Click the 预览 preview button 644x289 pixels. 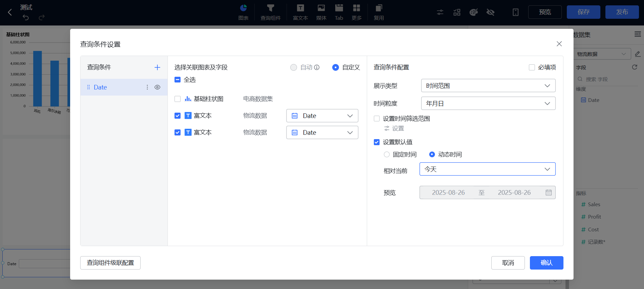pos(545,12)
